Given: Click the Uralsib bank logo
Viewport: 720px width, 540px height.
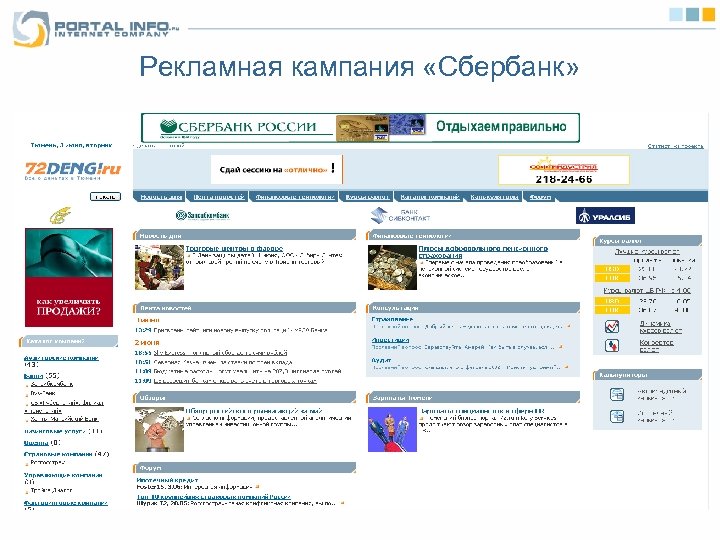Looking at the screenshot, I should point(605,215).
